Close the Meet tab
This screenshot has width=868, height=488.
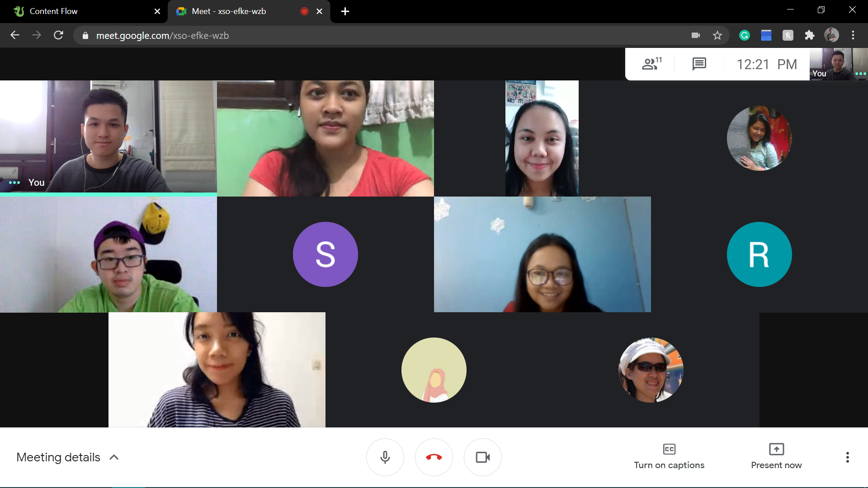[320, 11]
